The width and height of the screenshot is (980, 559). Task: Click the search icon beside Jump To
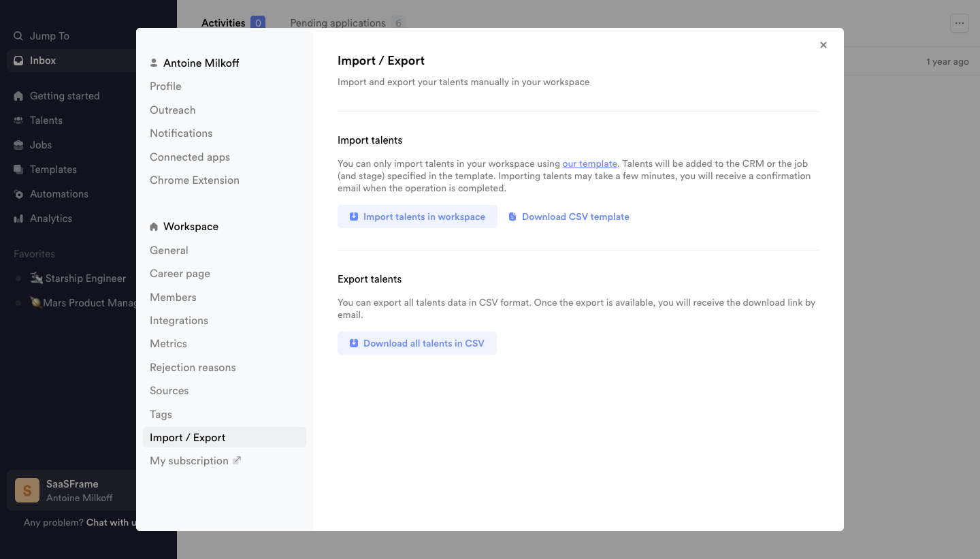(18, 36)
